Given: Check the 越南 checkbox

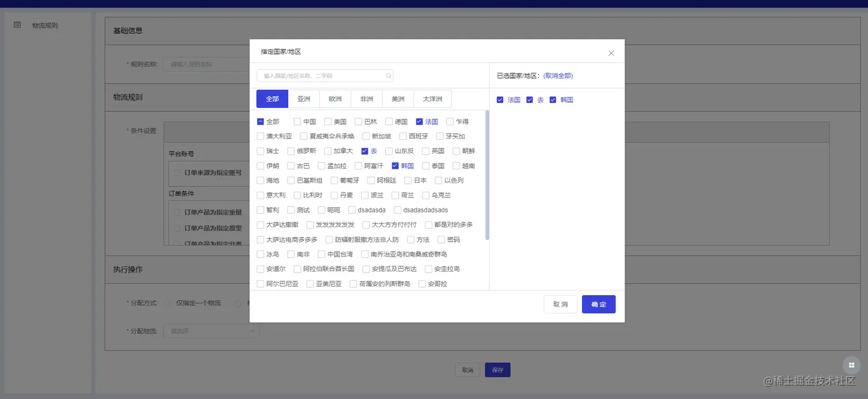Looking at the screenshot, I should click(x=457, y=166).
